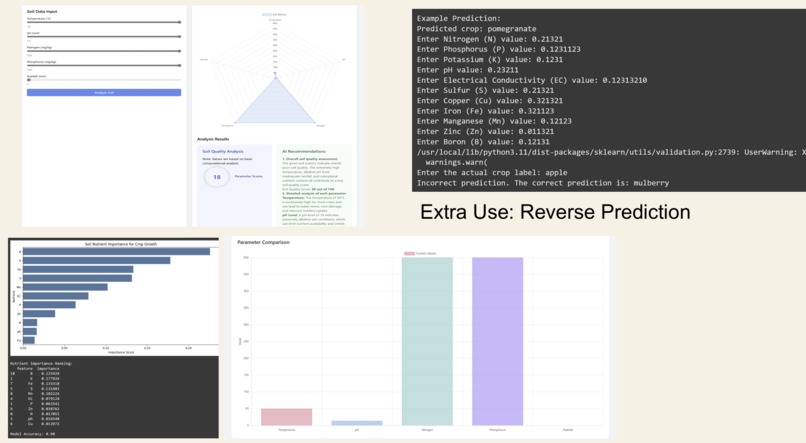Click the Enter Boron (B) value line
The width and height of the screenshot is (806, 443).
[x=483, y=142]
